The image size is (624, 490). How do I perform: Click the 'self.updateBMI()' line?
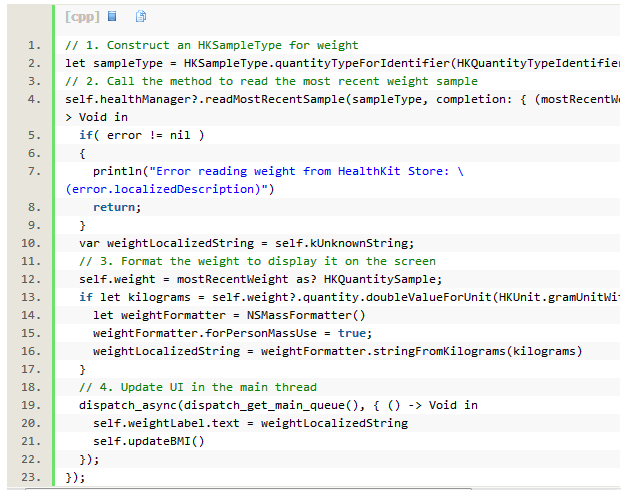[x=148, y=441]
